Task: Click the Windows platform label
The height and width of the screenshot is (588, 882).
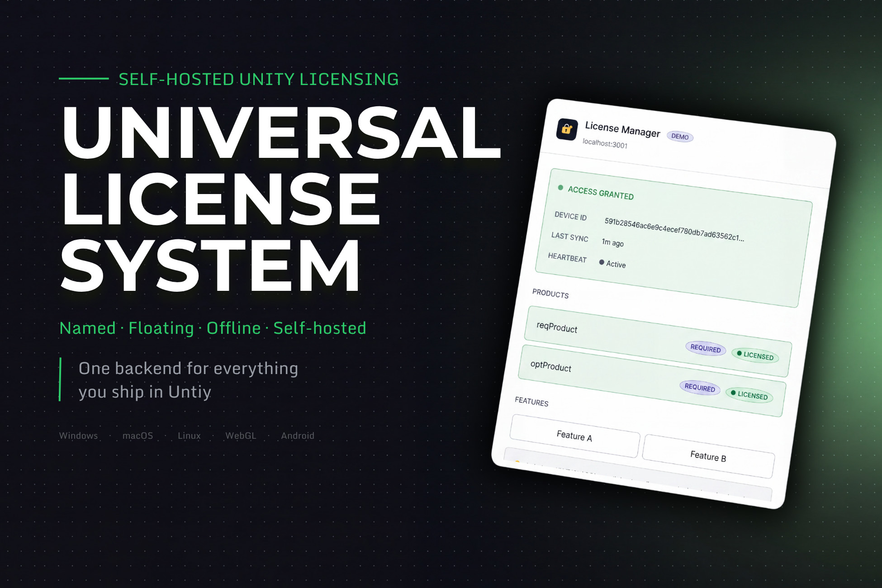Action: [78, 436]
